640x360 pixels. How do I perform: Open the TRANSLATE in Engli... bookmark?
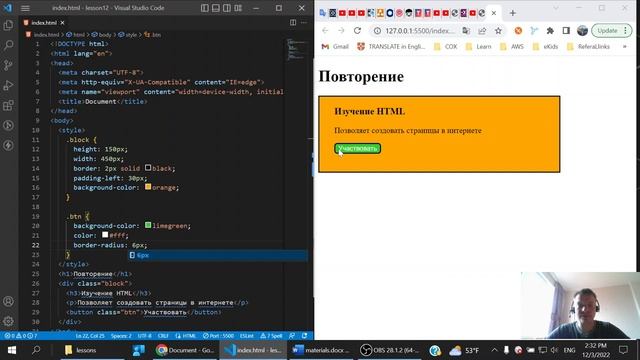coord(391,47)
